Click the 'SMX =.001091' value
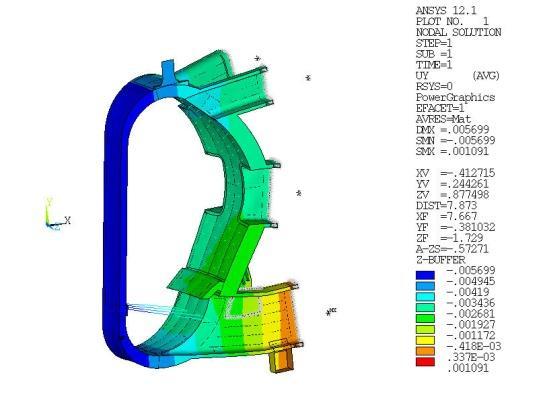This screenshot has width=545, height=413. (453, 152)
